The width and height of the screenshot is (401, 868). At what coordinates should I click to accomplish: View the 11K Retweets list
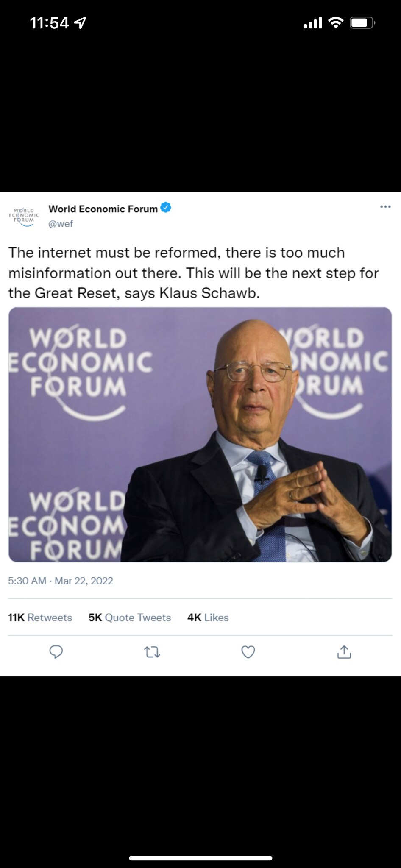[x=40, y=618]
